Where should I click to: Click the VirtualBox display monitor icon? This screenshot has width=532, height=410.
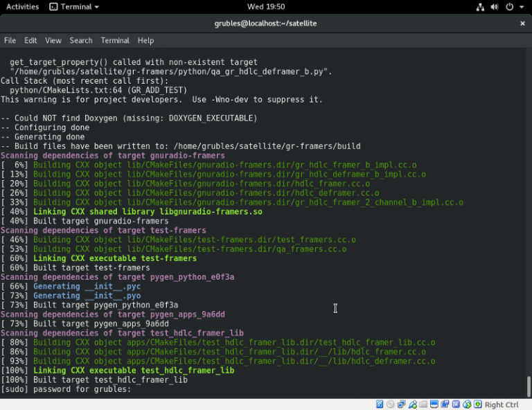coord(435,404)
